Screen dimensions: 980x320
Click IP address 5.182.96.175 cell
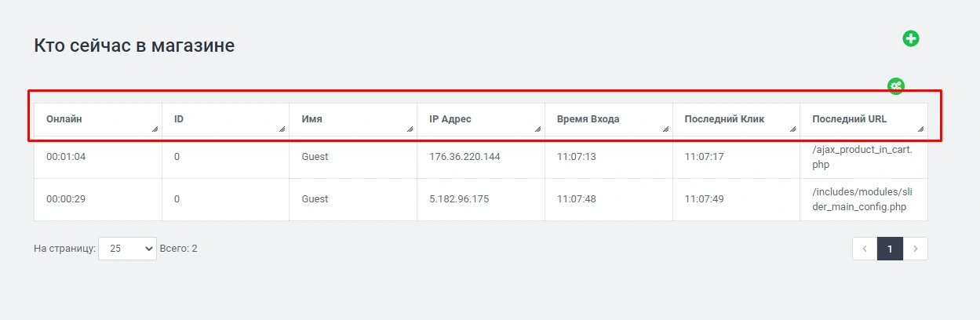pos(459,199)
